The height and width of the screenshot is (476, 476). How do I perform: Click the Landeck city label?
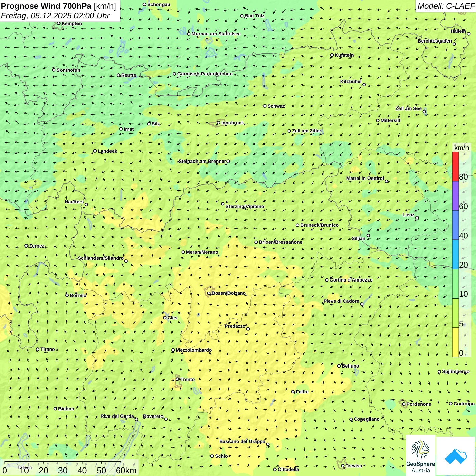pos(107,151)
